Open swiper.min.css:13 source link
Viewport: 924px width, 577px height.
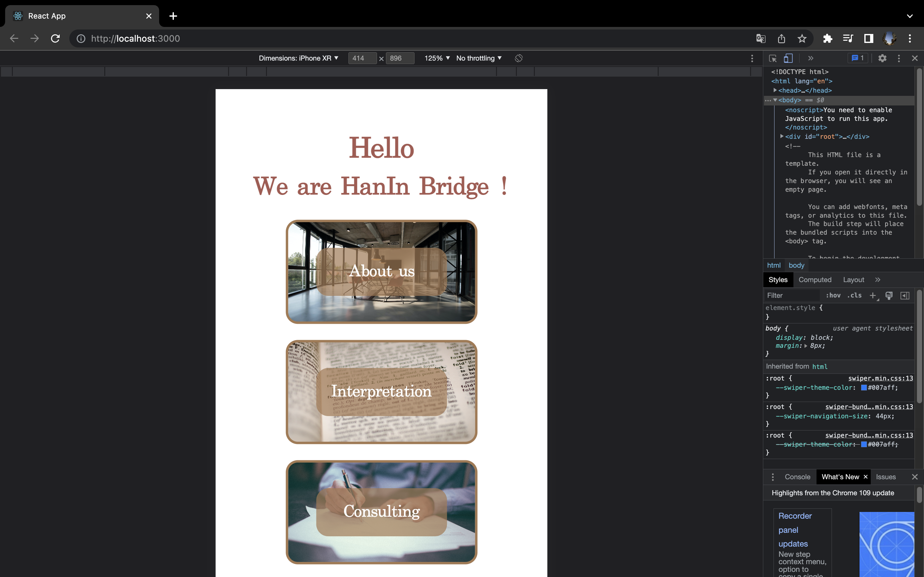tap(880, 378)
